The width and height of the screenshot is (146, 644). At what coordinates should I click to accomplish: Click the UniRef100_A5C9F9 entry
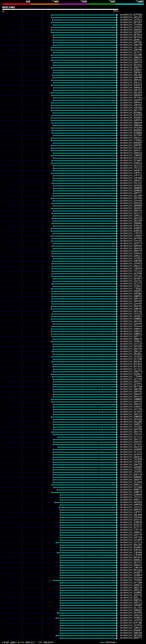(131, 93)
